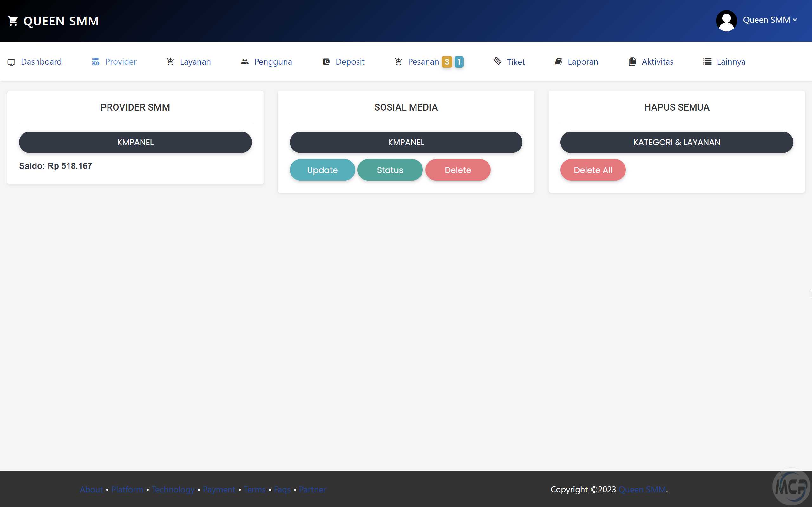The width and height of the screenshot is (812, 507).
Task: Click the Layanan cart icon
Action: [170, 62]
